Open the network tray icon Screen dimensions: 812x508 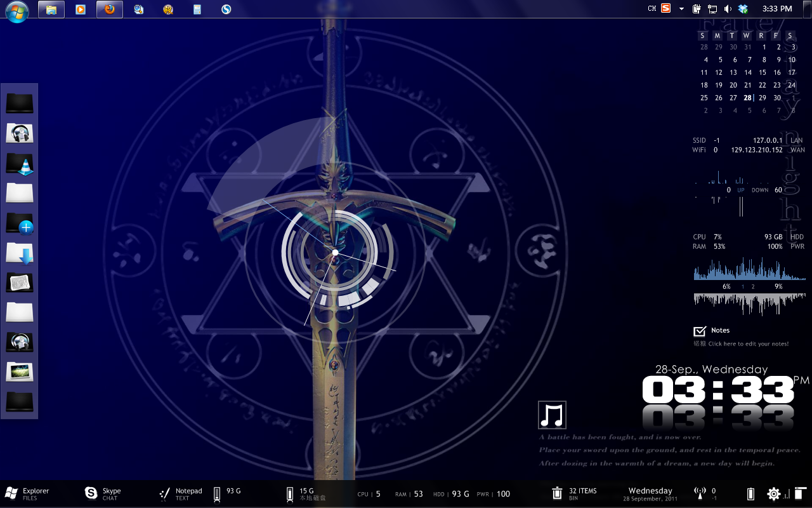(x=712, y=9)
